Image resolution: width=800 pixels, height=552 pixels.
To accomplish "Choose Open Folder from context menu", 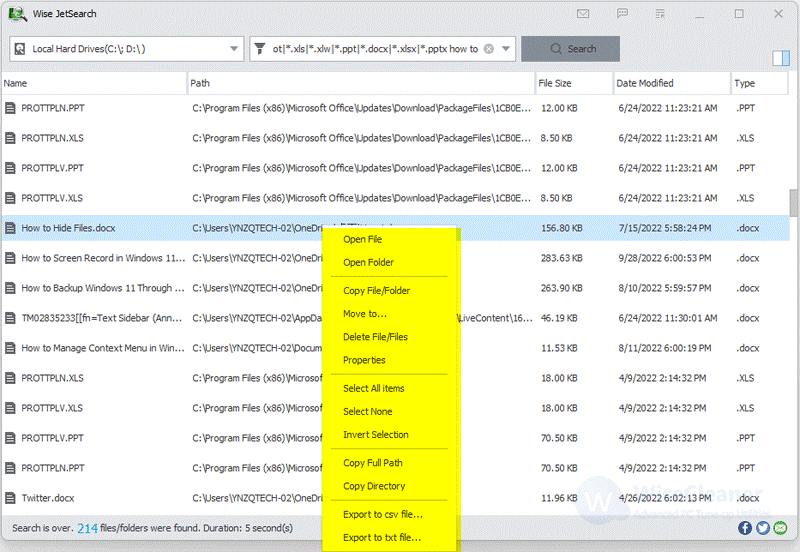I will click(368, 262).
